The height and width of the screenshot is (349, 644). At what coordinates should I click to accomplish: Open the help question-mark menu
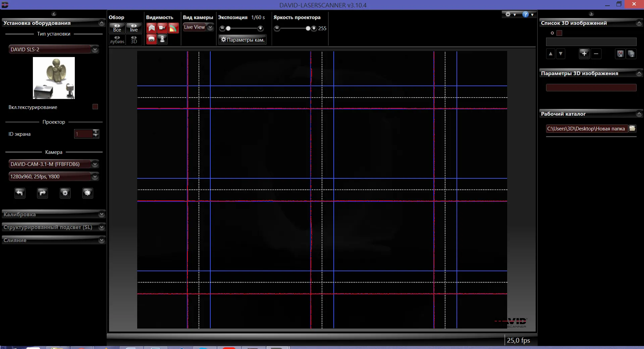coord(528,14)
